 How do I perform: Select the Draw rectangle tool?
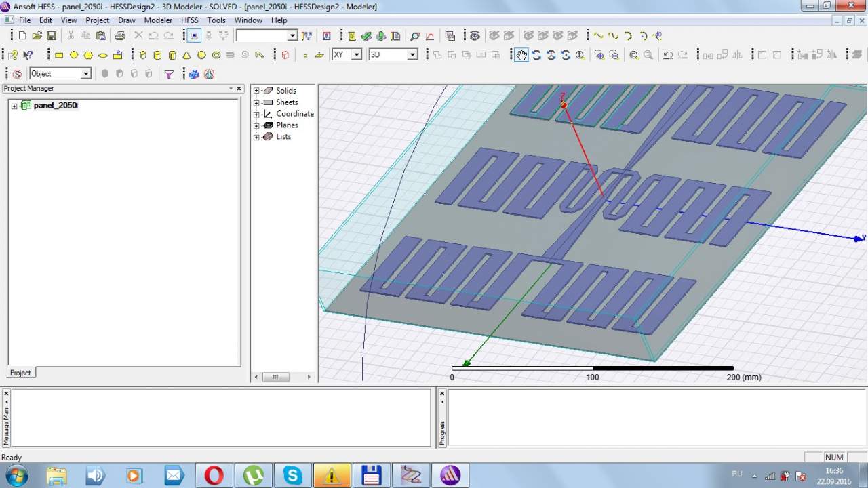point(59,55)
